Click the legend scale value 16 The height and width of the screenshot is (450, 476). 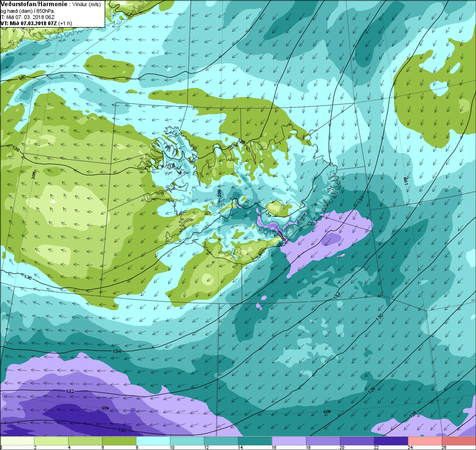point(274,447)
